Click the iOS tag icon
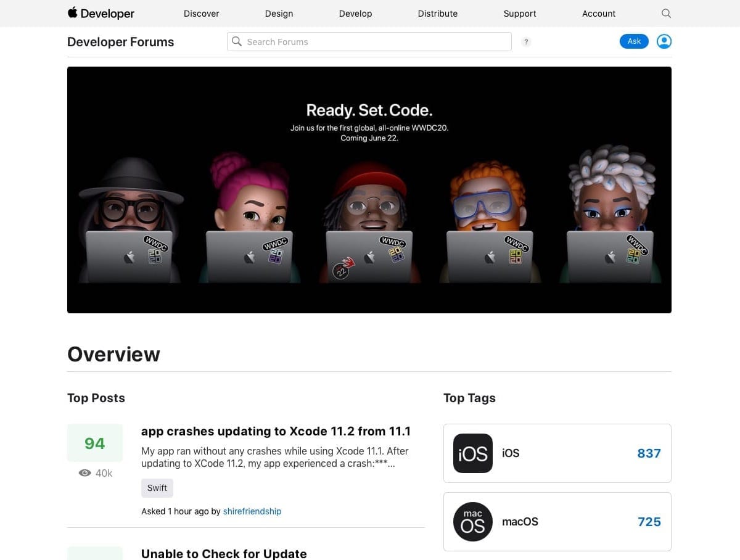Screen dimensions: 740x560 [x=473, y=453]
